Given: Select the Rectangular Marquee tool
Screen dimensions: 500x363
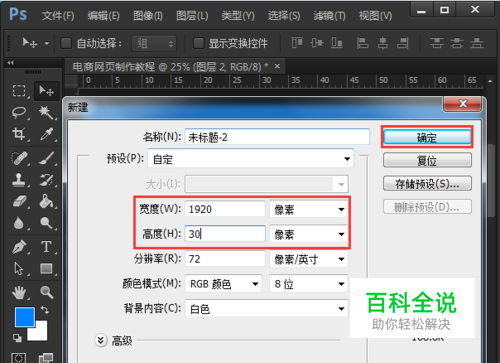Looking at the screenshot, I should (x=19, y=90).
